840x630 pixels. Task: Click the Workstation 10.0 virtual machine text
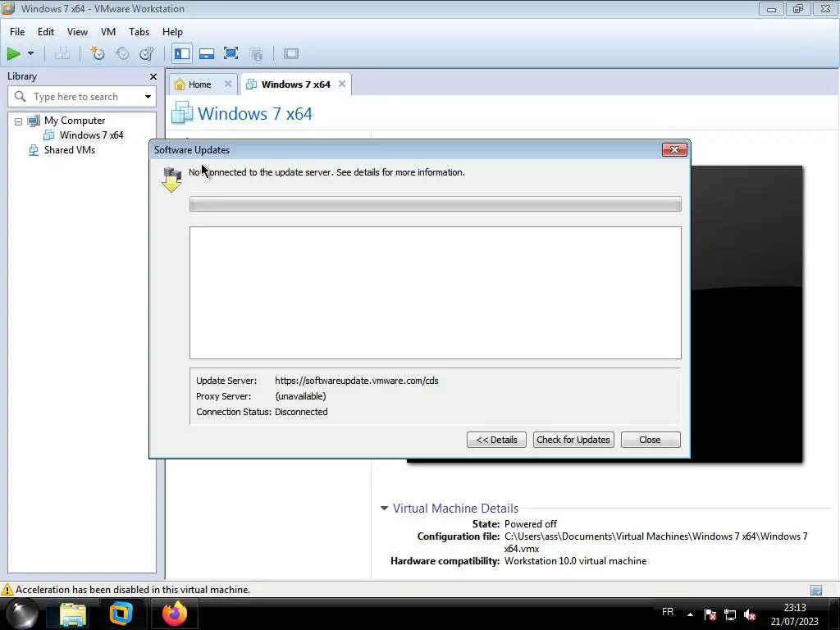coord(575,561)
